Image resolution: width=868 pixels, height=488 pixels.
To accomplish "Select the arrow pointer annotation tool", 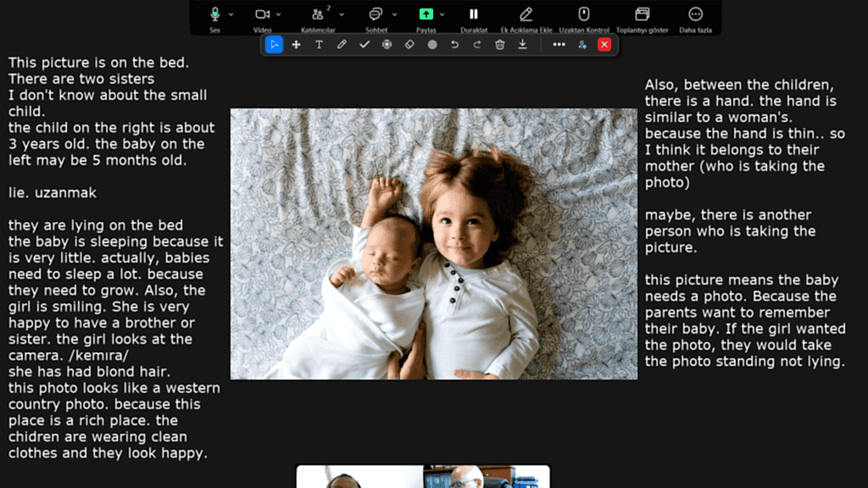I will click(x=274, y=45).
